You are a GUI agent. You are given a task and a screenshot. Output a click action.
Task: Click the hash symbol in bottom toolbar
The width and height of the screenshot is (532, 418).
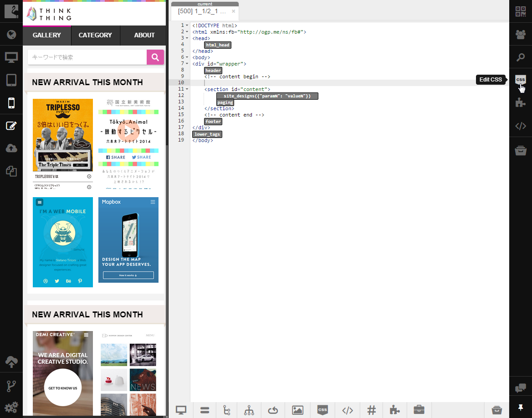point(372,410)
